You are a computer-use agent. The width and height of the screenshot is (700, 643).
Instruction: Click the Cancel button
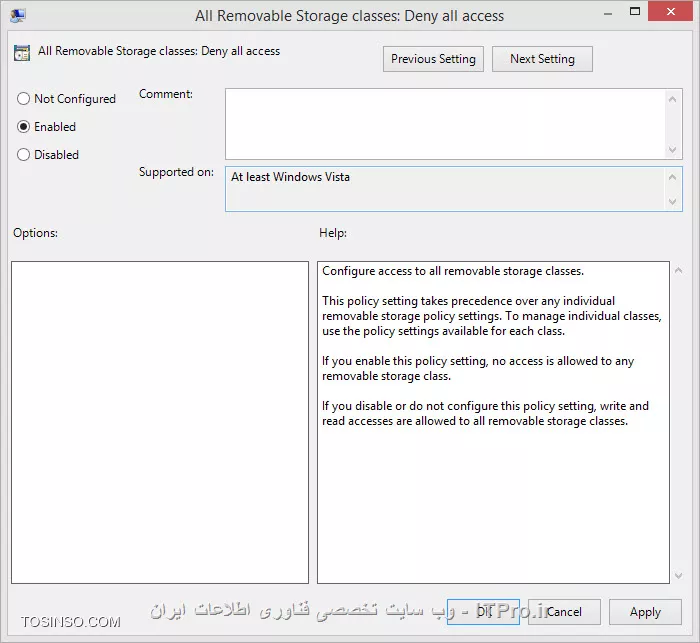[564, 612]
